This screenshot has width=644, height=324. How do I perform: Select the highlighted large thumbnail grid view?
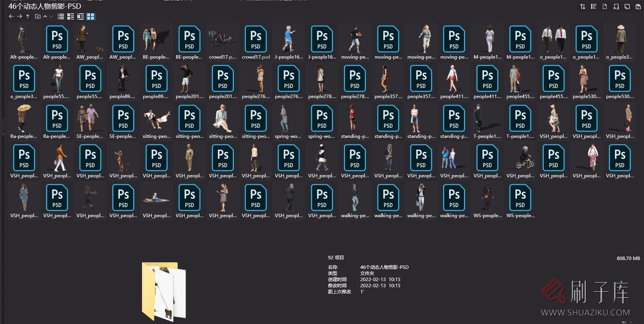click(91, 16)
